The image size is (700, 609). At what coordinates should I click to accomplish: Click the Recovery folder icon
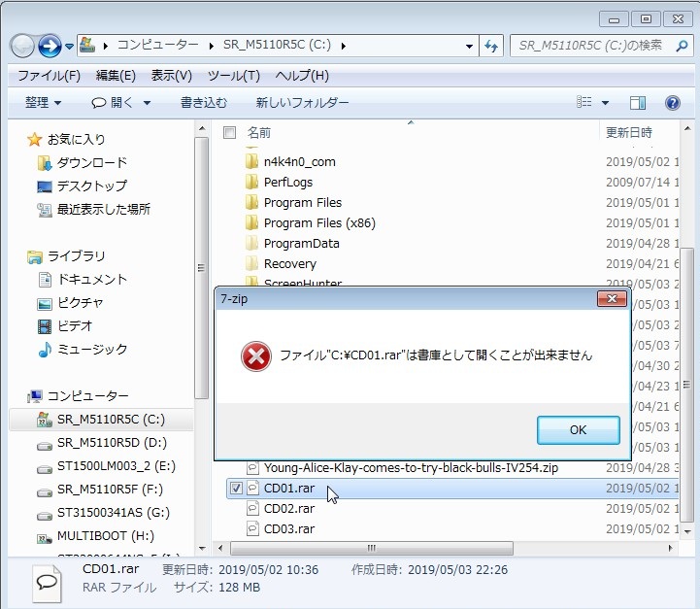pyautogui.click(x=251, y=264)
